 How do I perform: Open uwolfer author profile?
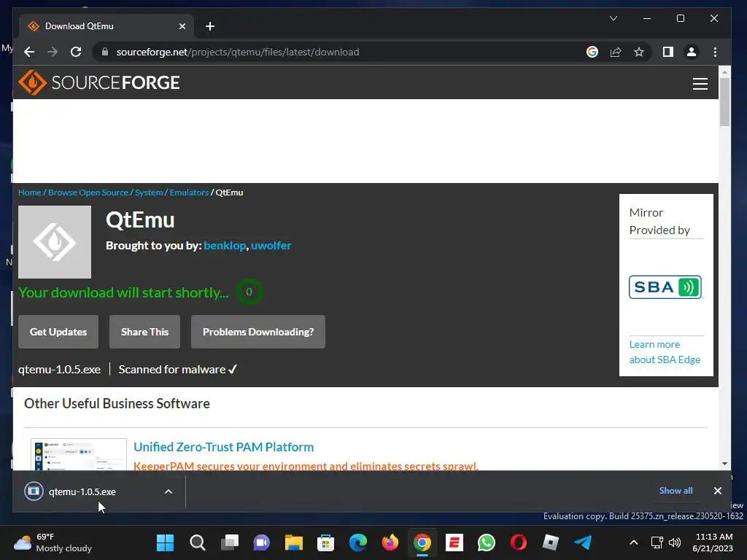[271, 245]
